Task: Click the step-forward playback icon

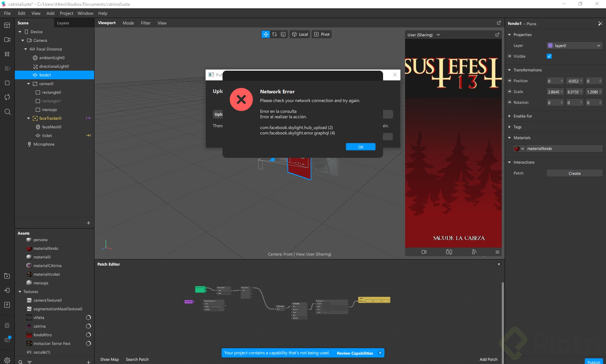Action: pos(7,68)
